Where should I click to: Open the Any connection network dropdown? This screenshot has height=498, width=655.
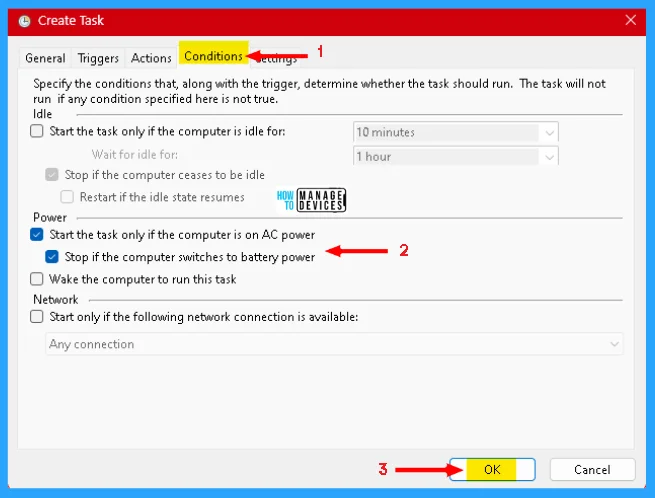(x=334, y=344)
